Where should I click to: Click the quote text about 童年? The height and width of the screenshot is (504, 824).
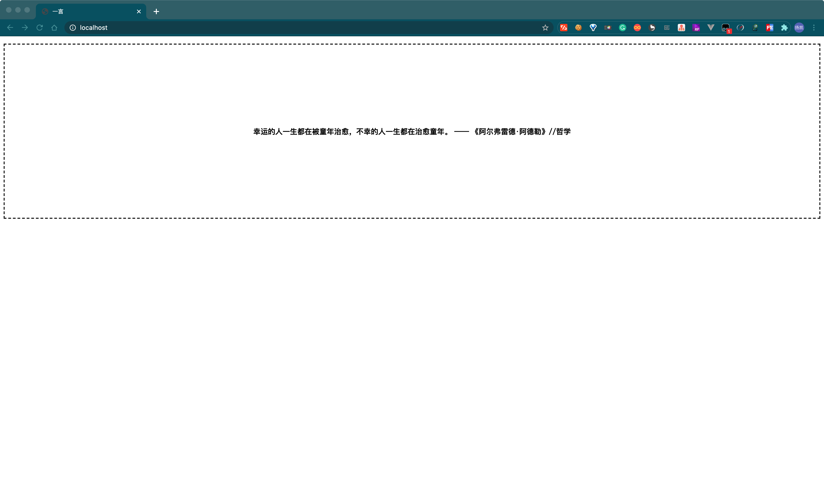(412, 132)
